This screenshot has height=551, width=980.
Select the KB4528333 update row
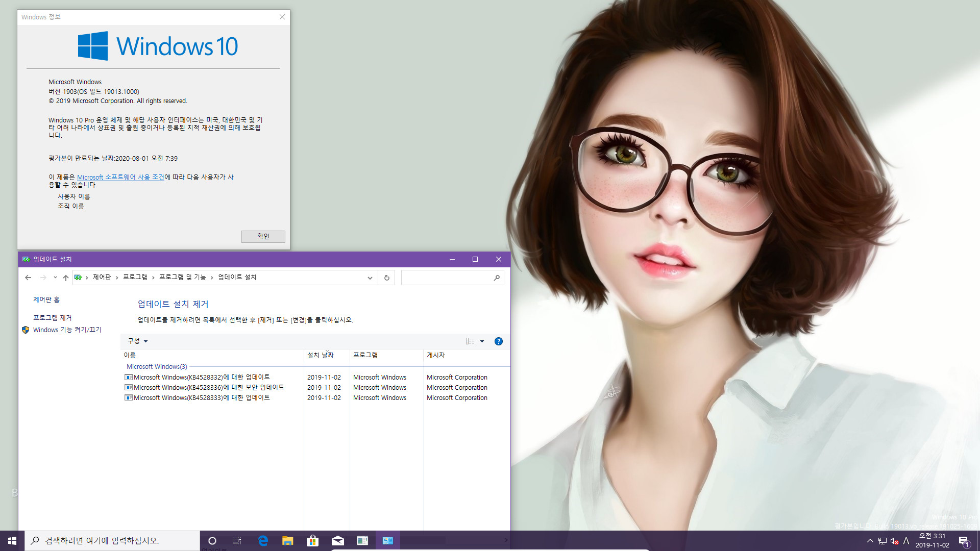click(315, 397)
